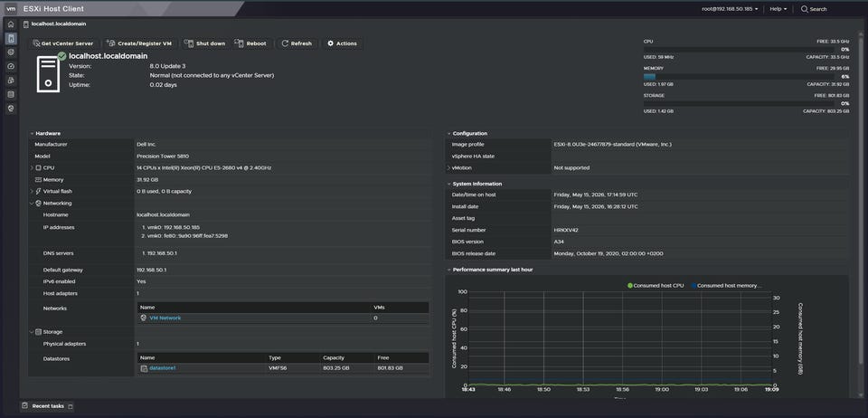868x418 pixels.
Task: Click the large server tower image
Action: (48, 74)
